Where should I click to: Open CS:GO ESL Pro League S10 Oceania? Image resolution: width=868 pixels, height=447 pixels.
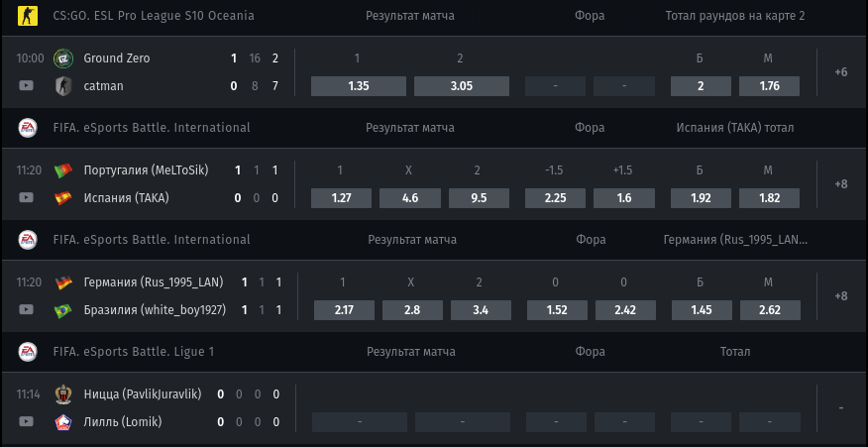[154, 16]
